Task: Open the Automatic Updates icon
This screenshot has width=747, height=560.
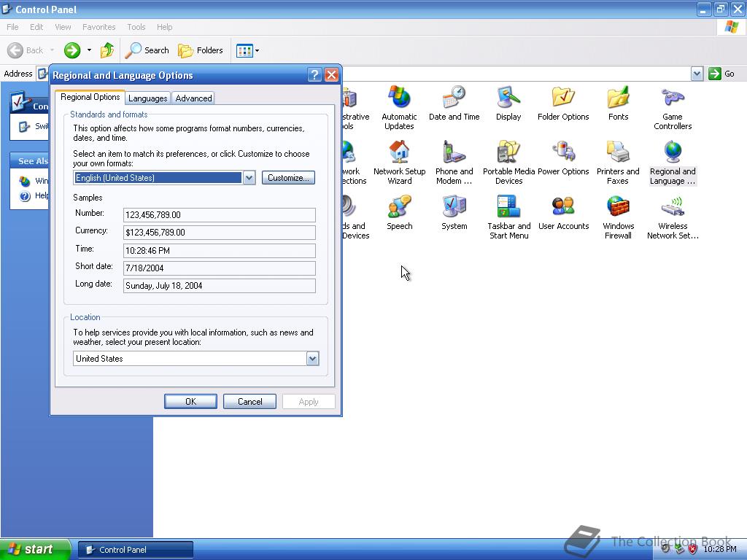Action: click(399, 108)
